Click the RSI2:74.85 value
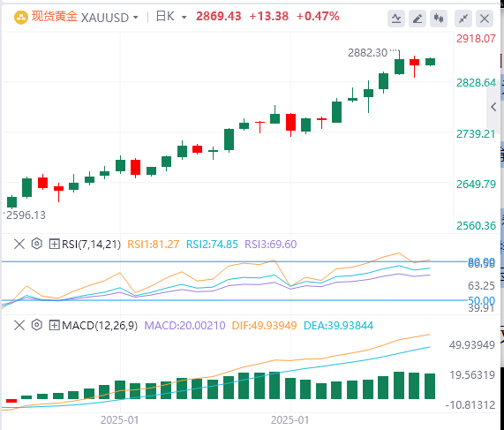The height and width of the screenshot is (430, 504). [212, 245]
